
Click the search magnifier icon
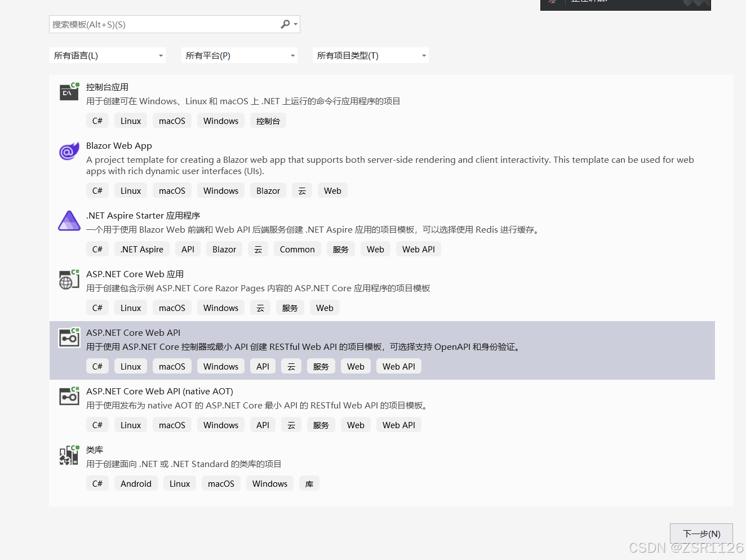[x=285, y=24]
